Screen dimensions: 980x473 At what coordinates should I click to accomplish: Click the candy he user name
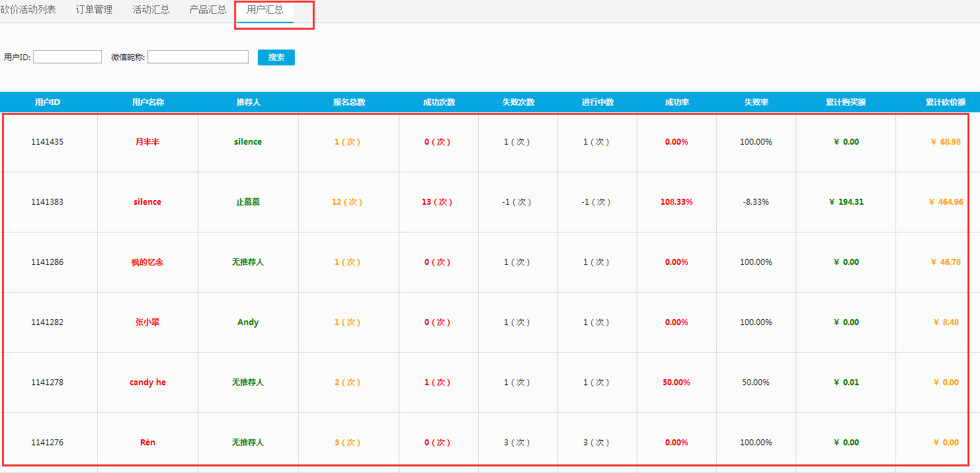coord(147,382)
